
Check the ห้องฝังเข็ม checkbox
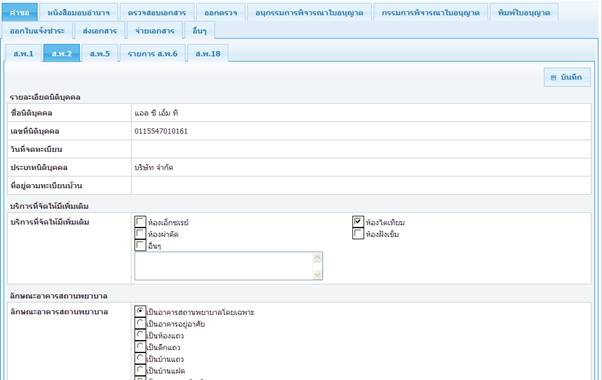point(358,233)
